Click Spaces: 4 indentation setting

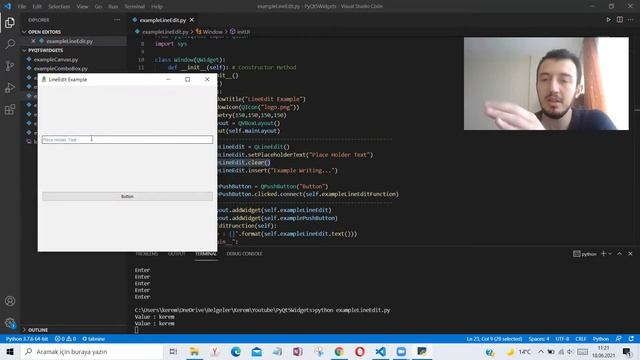coord(538,339)
